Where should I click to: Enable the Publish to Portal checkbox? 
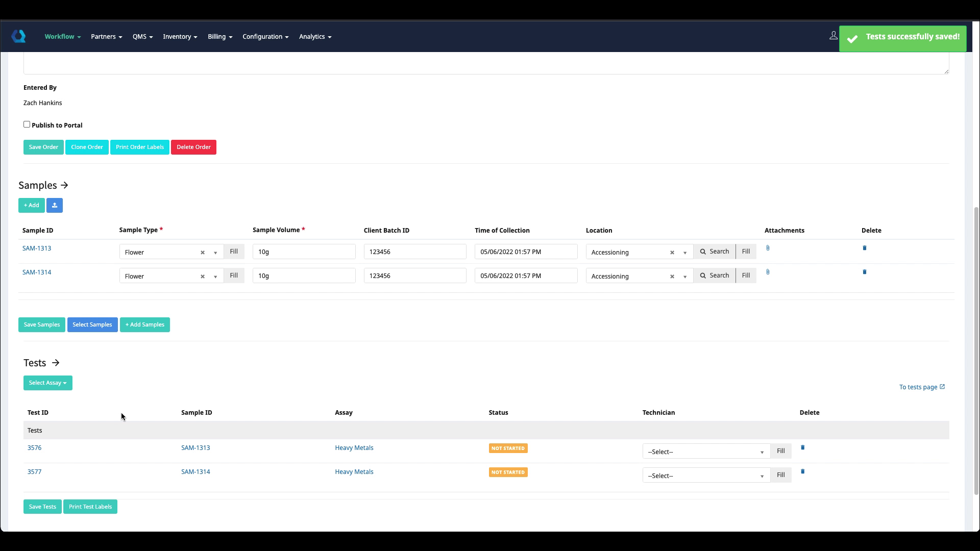27,124
